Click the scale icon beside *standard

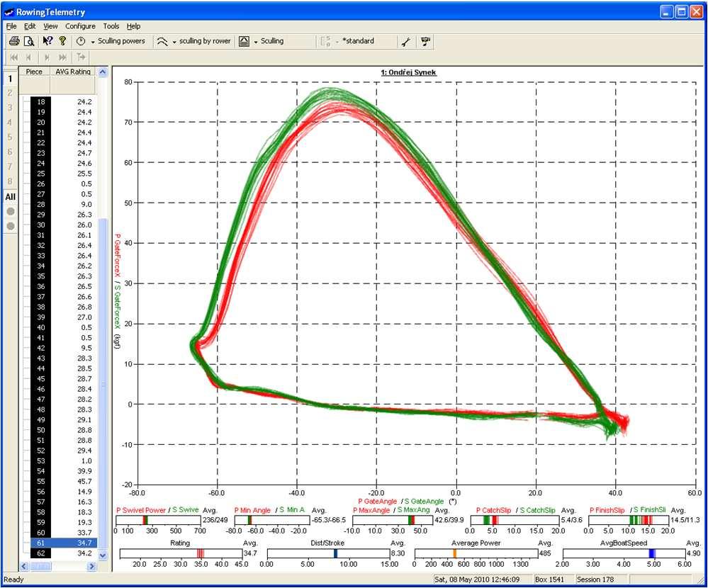(x=325, y=42)
